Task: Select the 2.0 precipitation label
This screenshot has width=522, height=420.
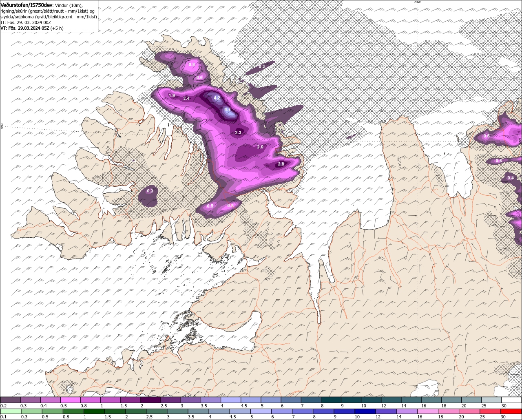Action: pos(260,147)
